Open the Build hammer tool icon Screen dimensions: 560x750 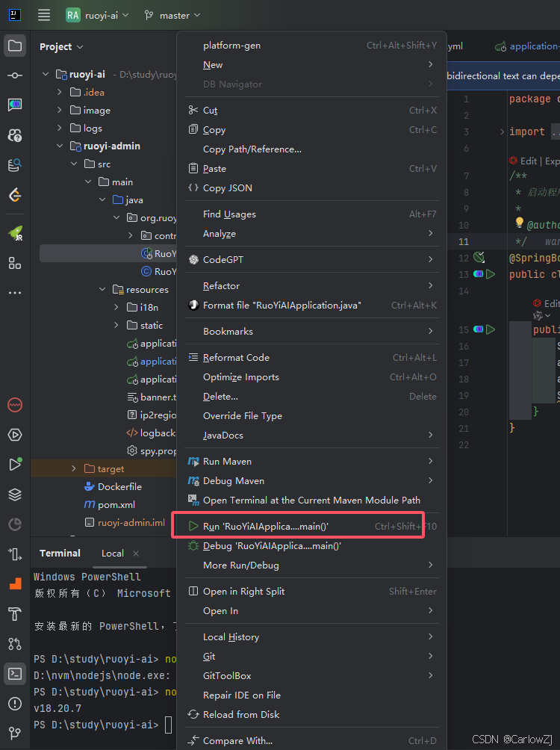point(15,614)
